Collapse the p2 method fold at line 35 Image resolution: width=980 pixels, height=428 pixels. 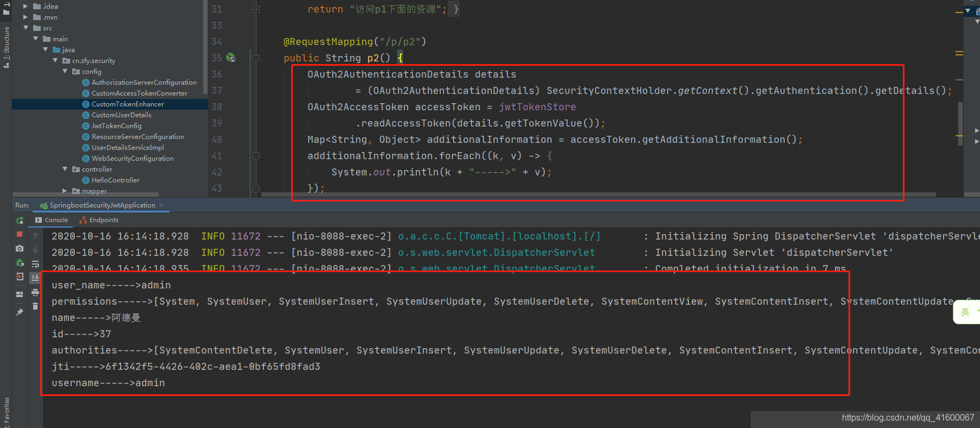click(256, 58)
